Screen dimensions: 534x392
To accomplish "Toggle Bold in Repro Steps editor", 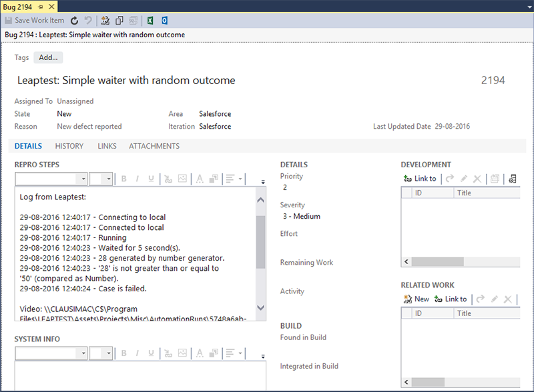I will pos(124,179).
